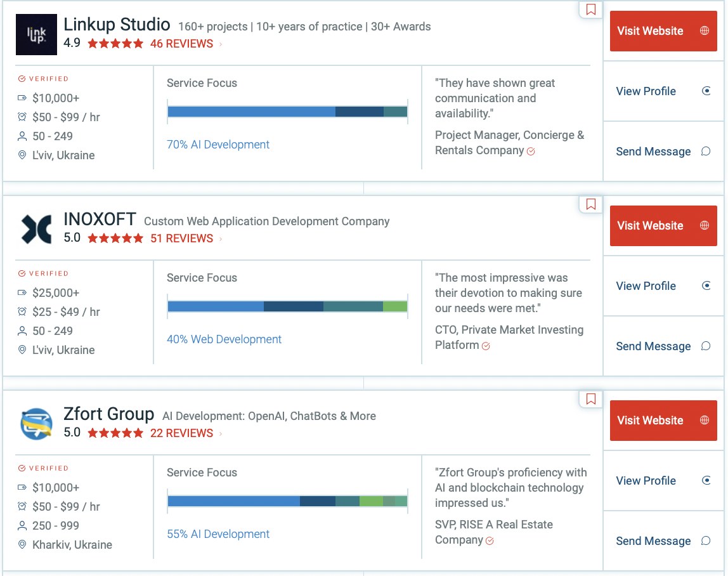This screenshot has height=576, width=728.
Task: Click the location pin beside Kharkiv, Ukraine
Action: (x=22, y=544)
